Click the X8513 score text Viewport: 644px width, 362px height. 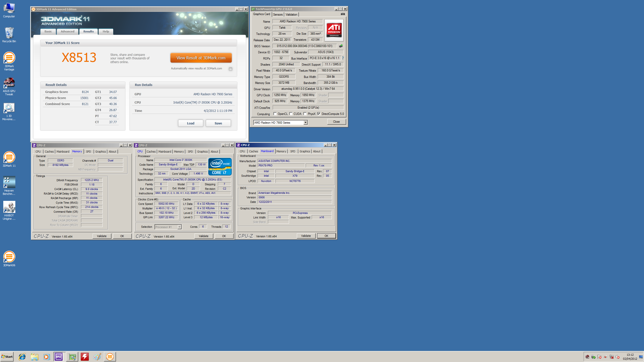(x=79, y=58)
